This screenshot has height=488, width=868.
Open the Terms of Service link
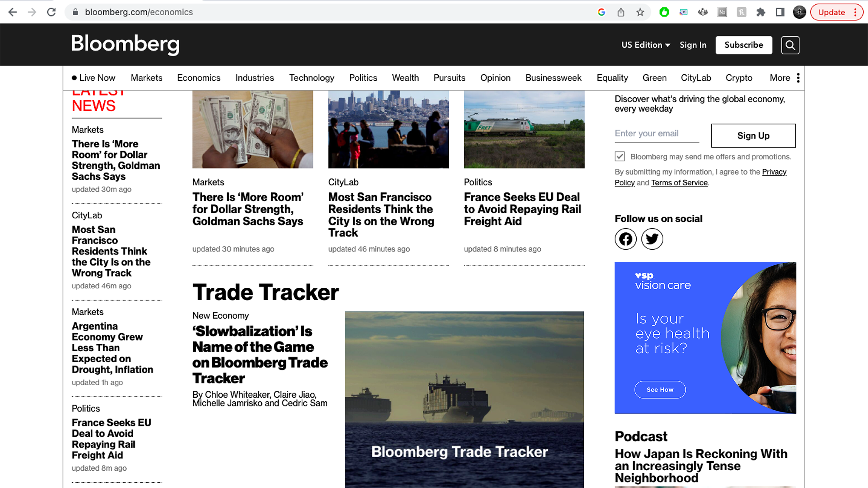tap(679, 183)
